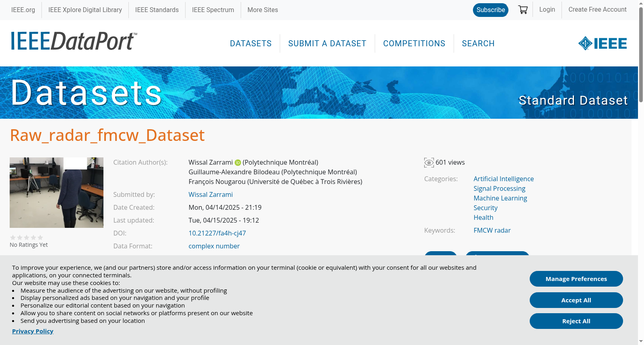Click the Subscribe button
Screen dimensions: 644x345
click(x=491, y=10)
